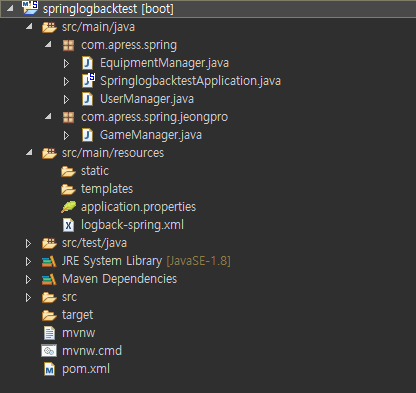This screenshot has height=393, width=416.
Task: Click the src/main/resources folder icon
Action: 49,153
